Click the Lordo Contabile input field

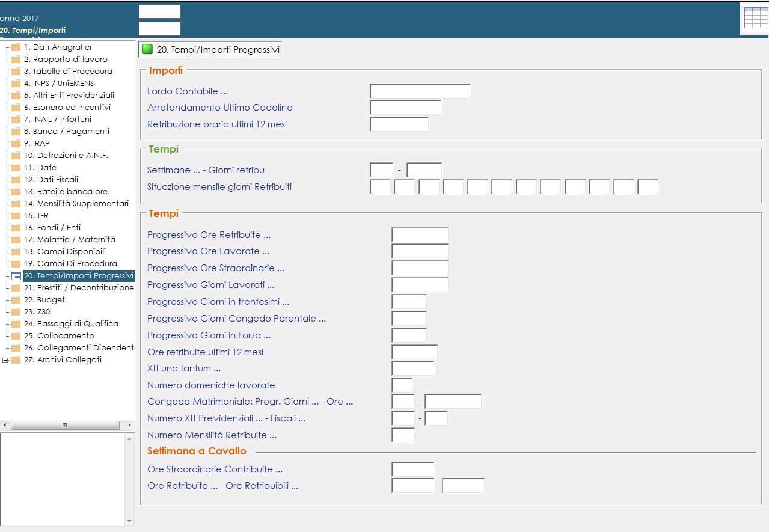pos(419,91)
